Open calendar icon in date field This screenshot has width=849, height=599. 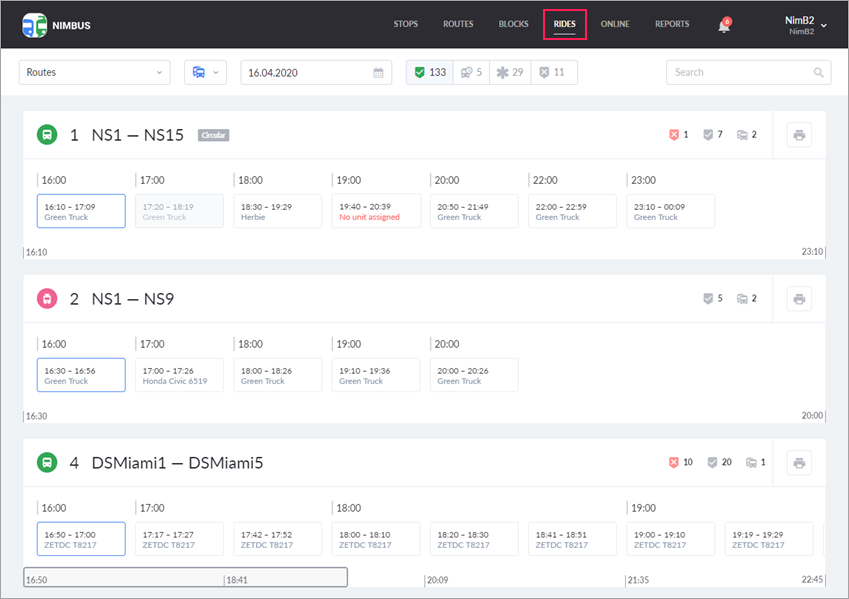pos(378,73)
